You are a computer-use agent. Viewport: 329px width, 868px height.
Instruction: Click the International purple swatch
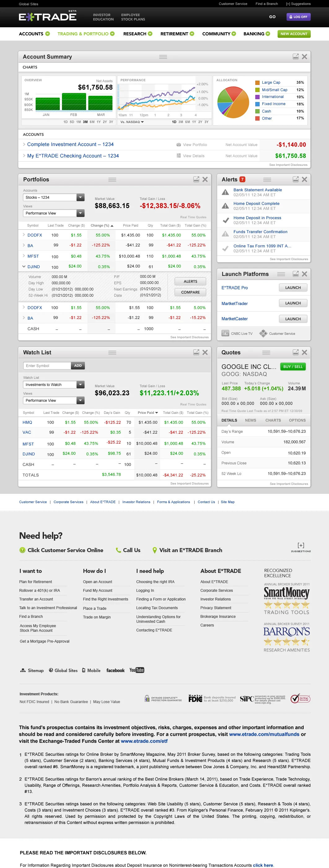coord(257,97)
